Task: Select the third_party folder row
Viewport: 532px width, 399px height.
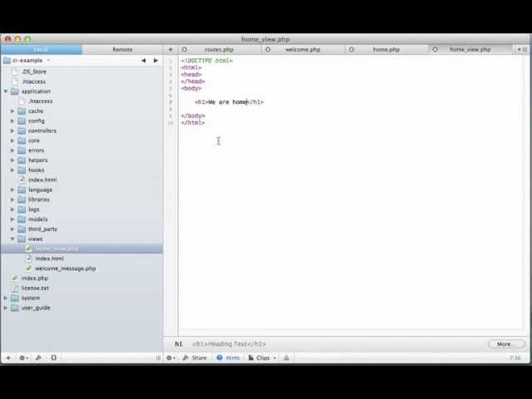Action: [81, 229]
